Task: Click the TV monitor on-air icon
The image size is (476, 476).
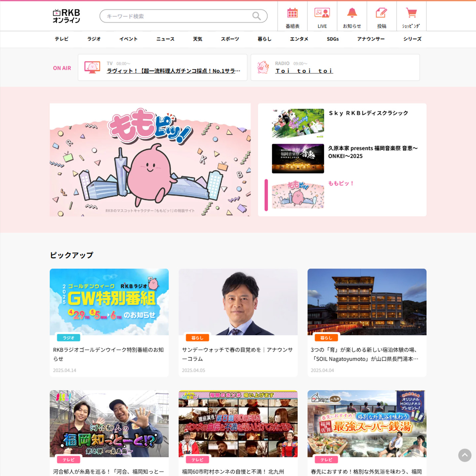Action: [x=92, y=67]
